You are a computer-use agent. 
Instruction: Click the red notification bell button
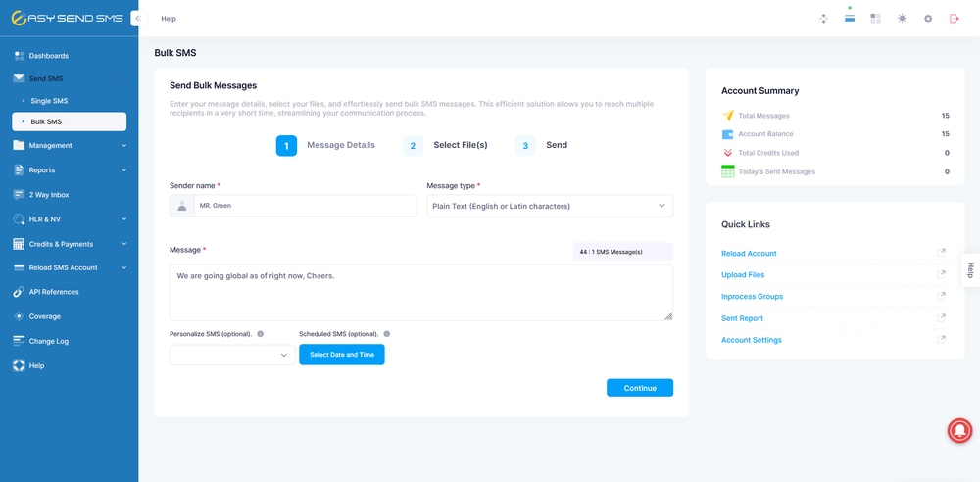[x=960, y=430]
